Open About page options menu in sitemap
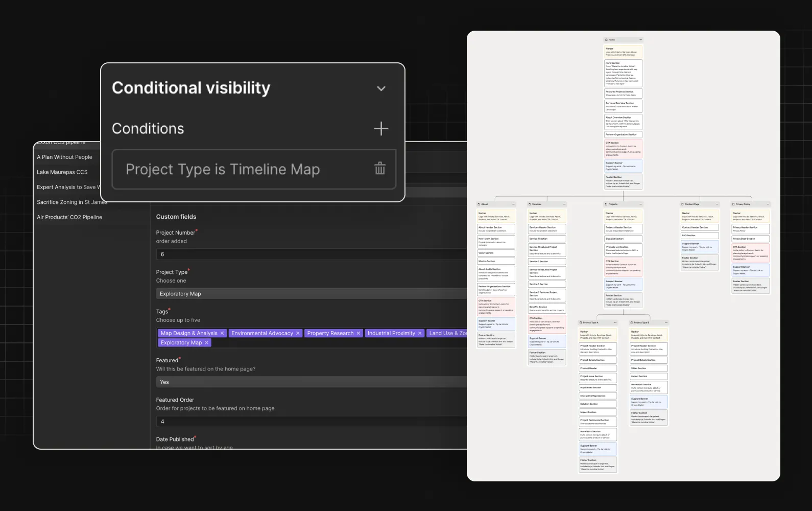This screenshot has height=511, width=812. pos(513,204)
